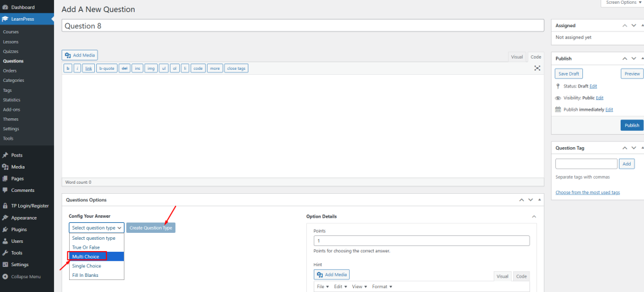The width and height of the screenshot is (644, 292).
Task: Collapse the Option Details section
Action: point(534,216)
